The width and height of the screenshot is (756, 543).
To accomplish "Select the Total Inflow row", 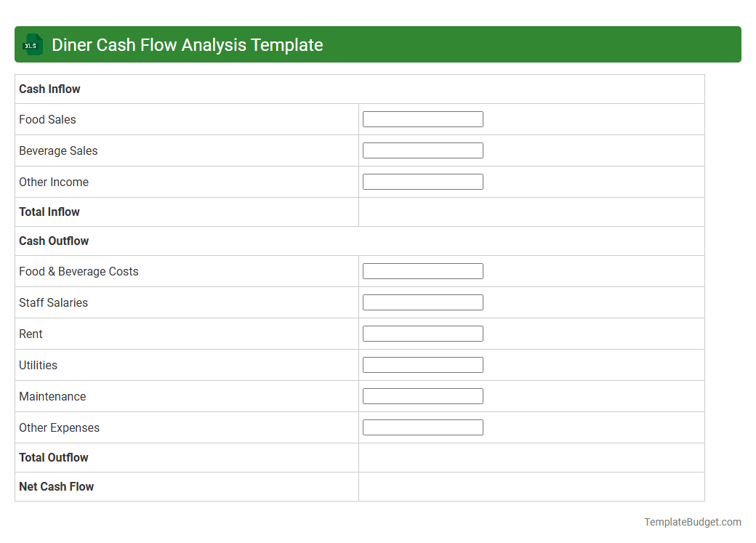I will pos(49,212).
